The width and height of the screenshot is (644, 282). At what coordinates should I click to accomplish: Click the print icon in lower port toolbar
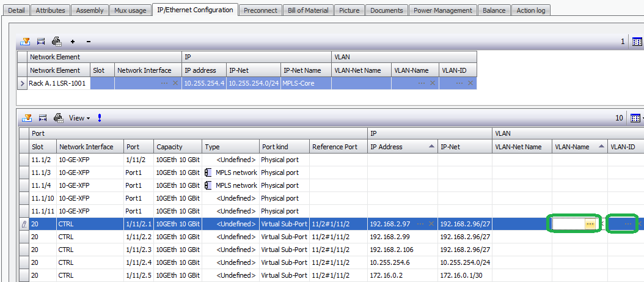click(59, 118)
